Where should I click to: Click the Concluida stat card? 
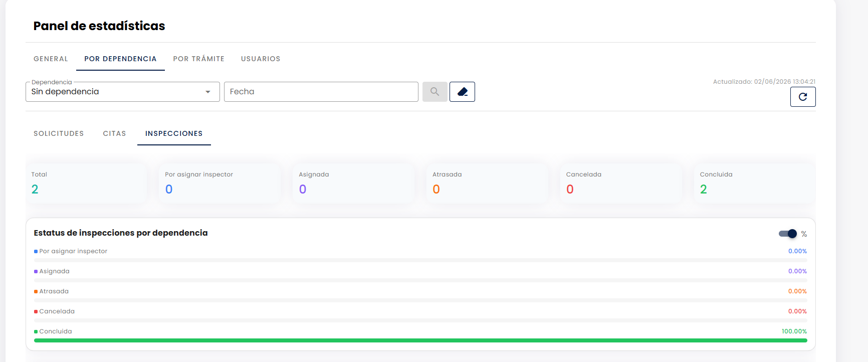point(755,184)
